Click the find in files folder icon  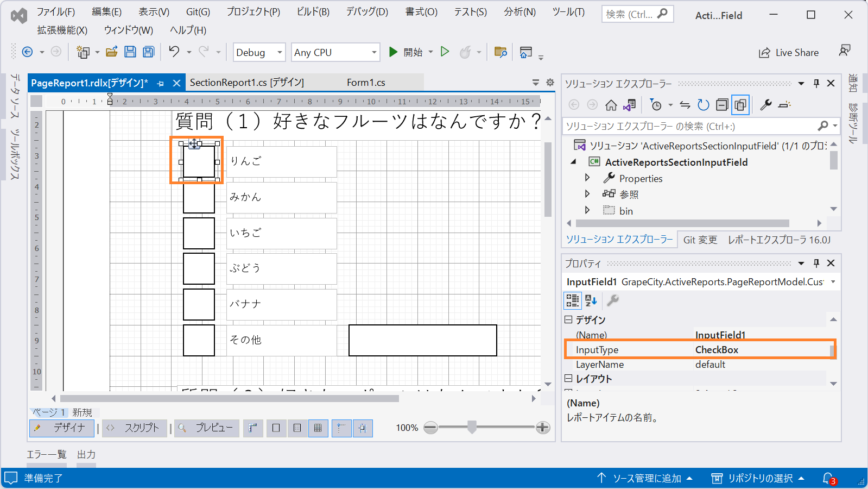tap(500, 52)
